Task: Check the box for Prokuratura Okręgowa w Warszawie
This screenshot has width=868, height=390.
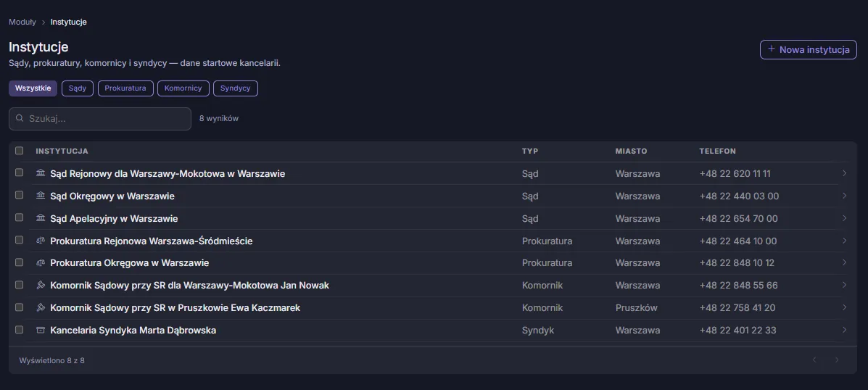Action: [x=20, y=262]
